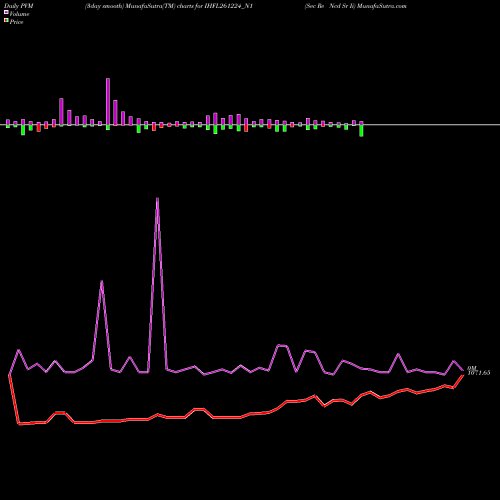Screen dimensions: 500x500
Task: Select the 'Daily PVM' title text
Action: [19, 6]
